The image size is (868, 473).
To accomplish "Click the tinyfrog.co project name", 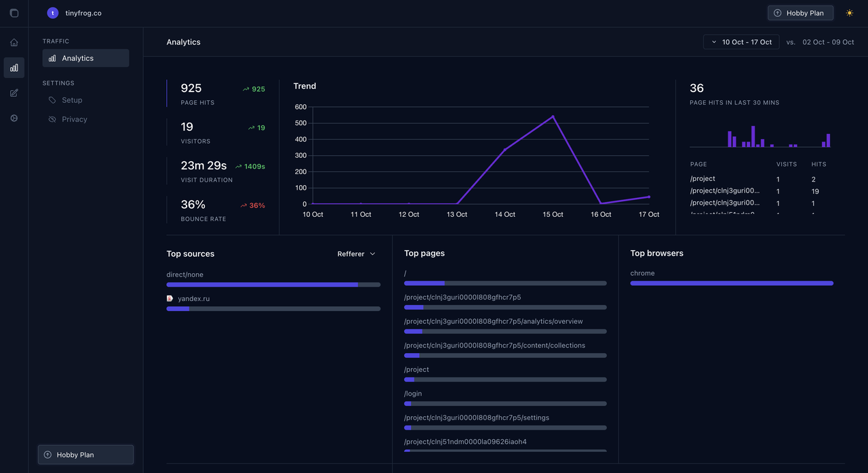I will pyautogui.click(x=83, y=13).
